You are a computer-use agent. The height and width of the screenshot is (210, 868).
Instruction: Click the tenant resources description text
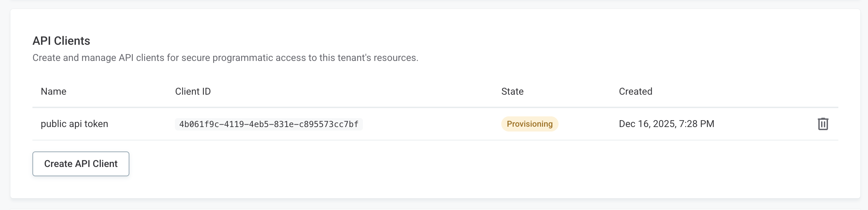click(225, 57)
